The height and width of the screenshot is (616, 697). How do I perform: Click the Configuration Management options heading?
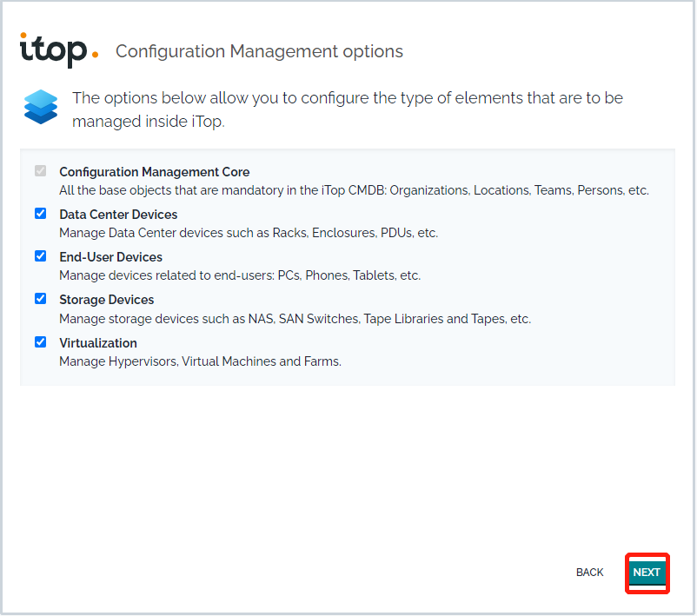click(x=259, y=51)
